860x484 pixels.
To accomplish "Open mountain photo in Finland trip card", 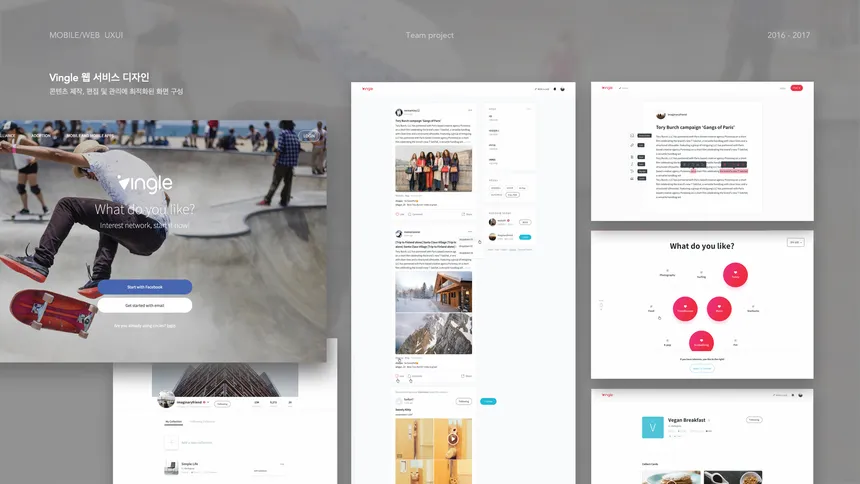I will pos(433,334).
